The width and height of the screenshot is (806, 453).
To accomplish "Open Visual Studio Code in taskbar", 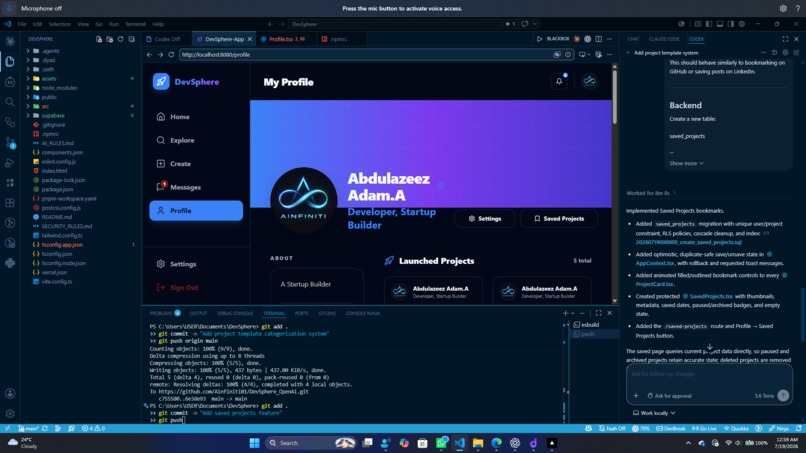I will pyautogui.click(x=460, y=443).
